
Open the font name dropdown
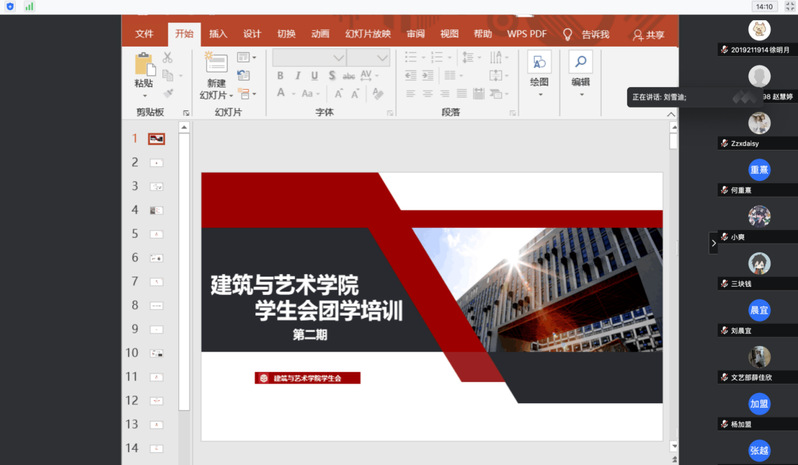pos(338,58)
